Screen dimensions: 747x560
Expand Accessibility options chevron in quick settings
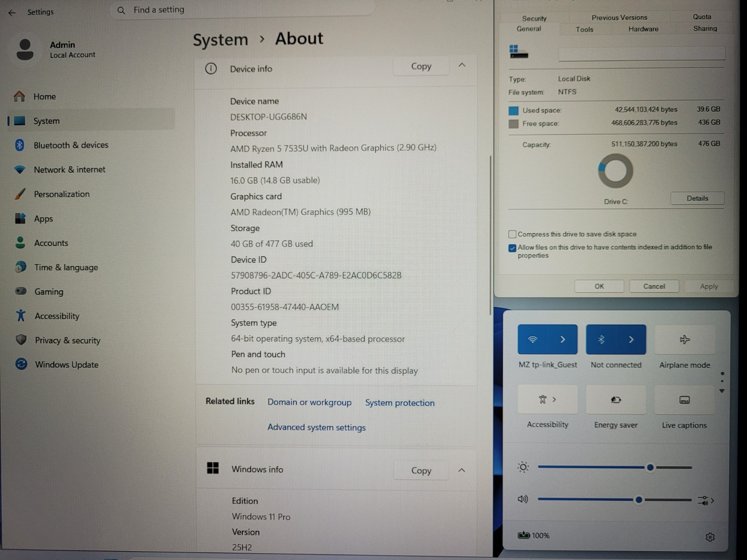pyautogui.click(x=554, y=399)
